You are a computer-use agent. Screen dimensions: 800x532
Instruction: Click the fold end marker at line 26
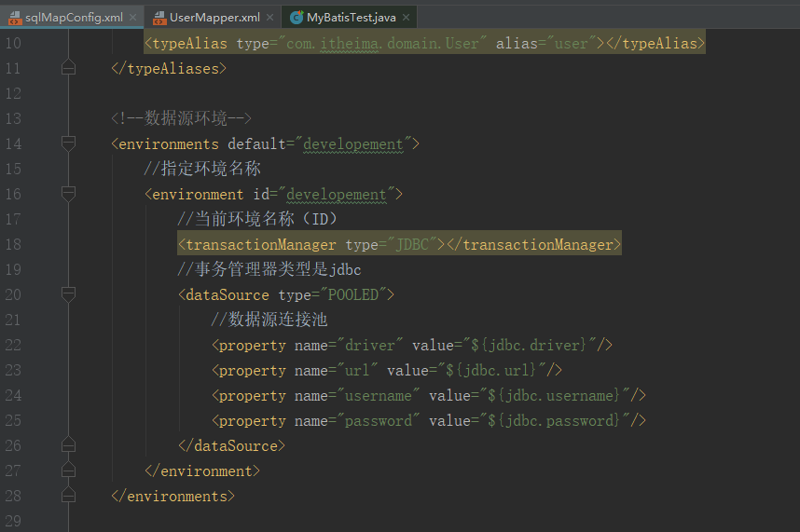pyautogui.click(x=68, y=444)
